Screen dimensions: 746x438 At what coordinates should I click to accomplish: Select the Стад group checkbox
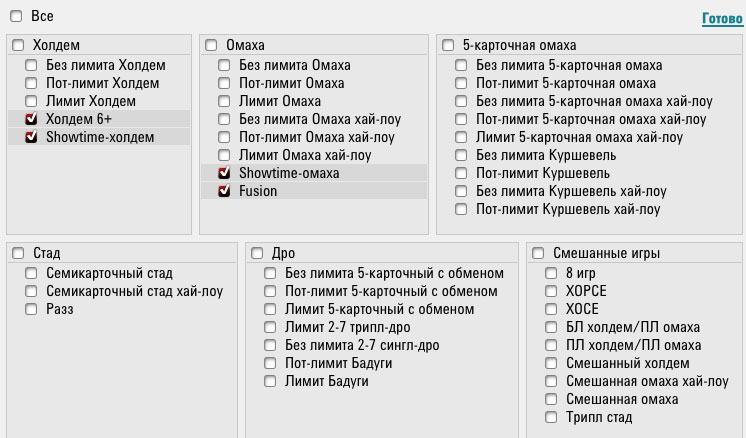[18, 253]
